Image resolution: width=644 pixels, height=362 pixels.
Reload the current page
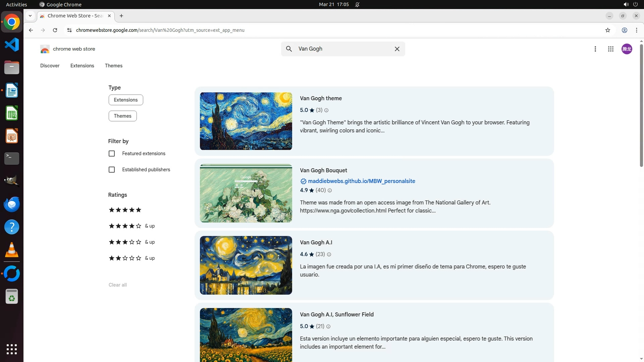[55, 30]
